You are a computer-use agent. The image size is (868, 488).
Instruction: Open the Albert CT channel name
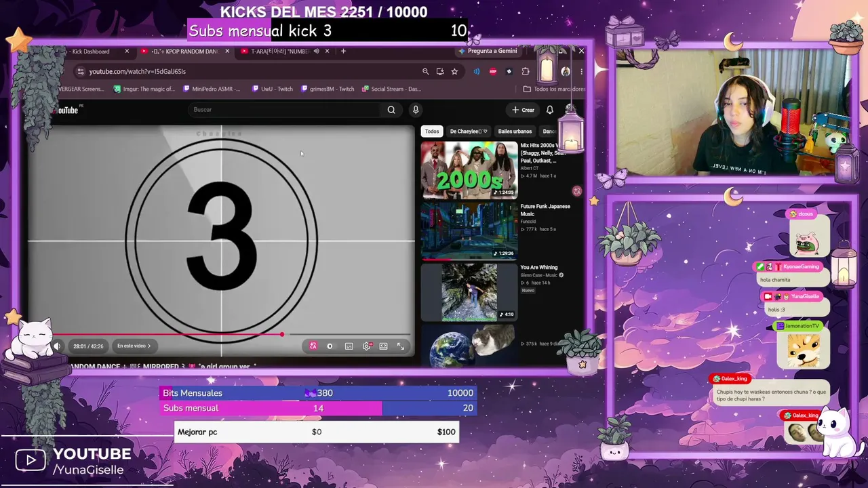click(530, 168)
